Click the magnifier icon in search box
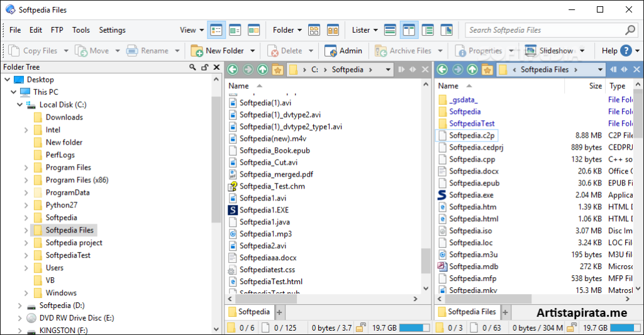The width and height of the screenshot is (644, 335). tap(630, 30)
